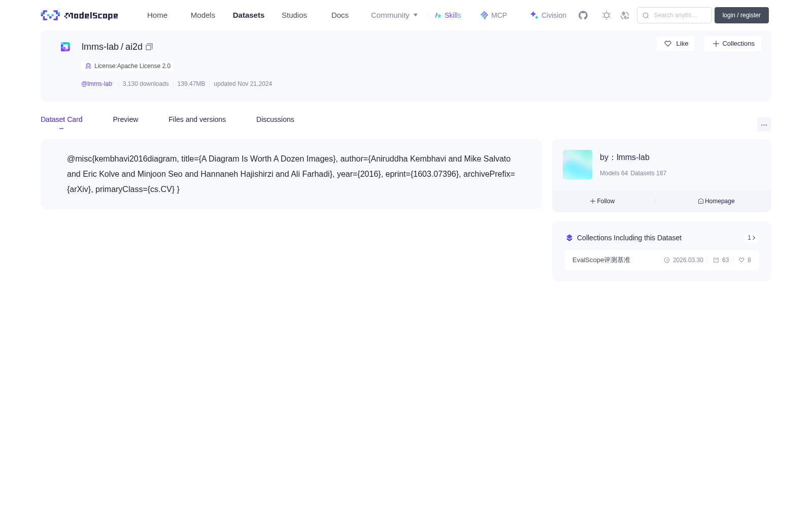The image size is (812, 508).
Task: Click the Datasets 187 count
Action: point(648,173)
